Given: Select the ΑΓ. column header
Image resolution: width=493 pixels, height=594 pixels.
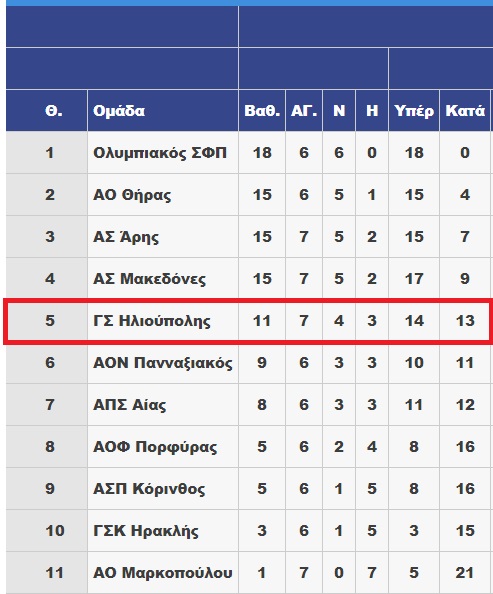Looking at the screenshot, I should [304, 111].
